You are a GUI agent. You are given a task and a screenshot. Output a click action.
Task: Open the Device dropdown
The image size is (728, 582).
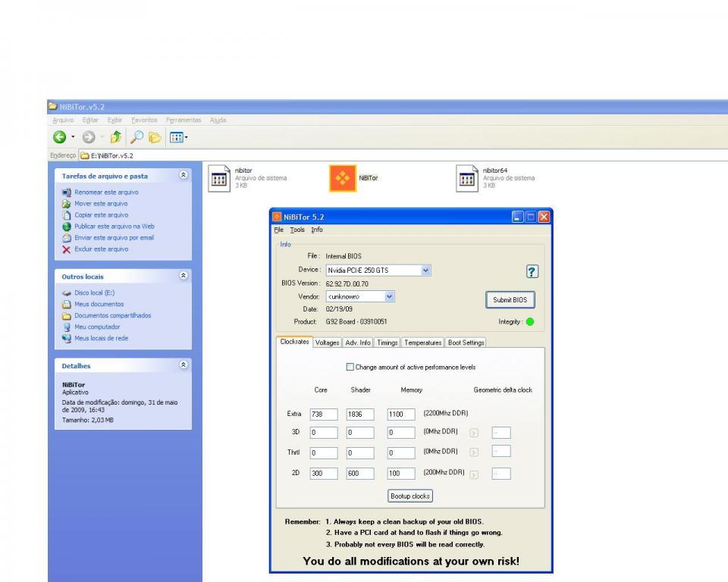coord(425,270)
